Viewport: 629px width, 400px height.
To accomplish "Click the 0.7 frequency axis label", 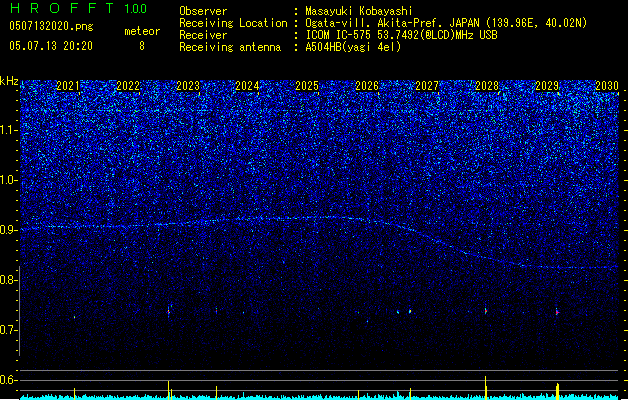I will (x=9, y=330).
